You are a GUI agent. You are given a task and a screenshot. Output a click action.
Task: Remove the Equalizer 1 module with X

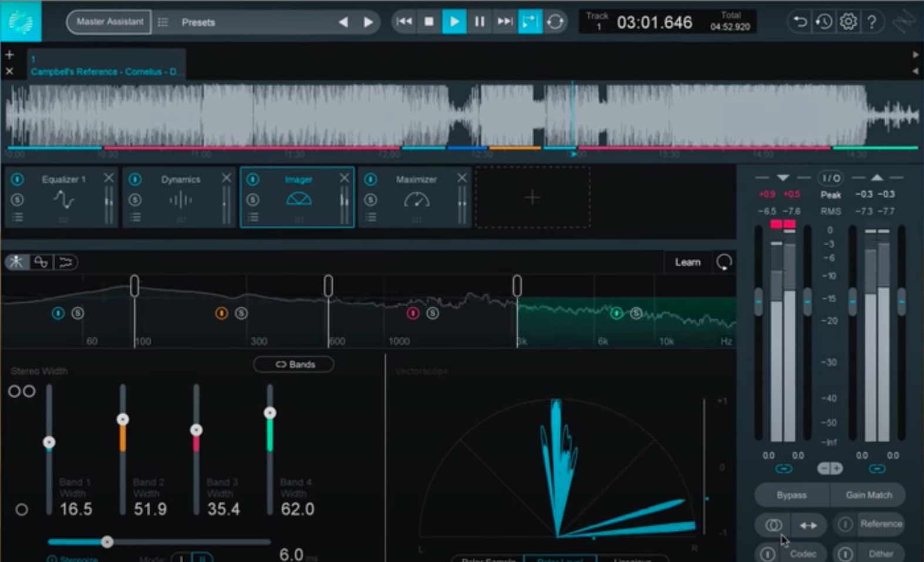pos(109,178)
